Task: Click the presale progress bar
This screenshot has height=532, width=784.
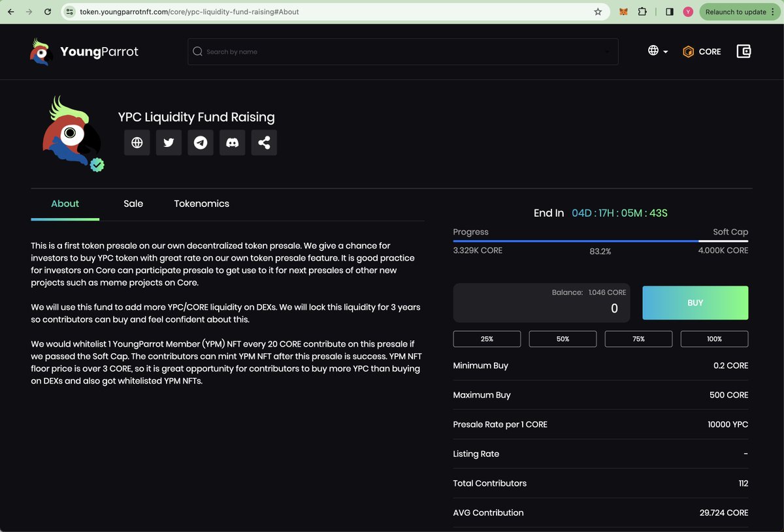Action: click(600, 241)
